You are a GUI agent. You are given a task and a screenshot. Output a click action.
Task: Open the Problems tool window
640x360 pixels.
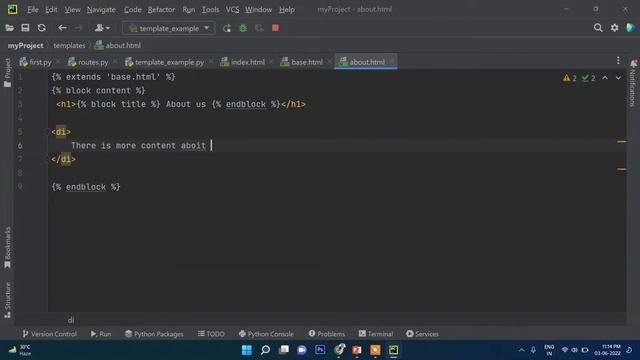pos(327,334)
